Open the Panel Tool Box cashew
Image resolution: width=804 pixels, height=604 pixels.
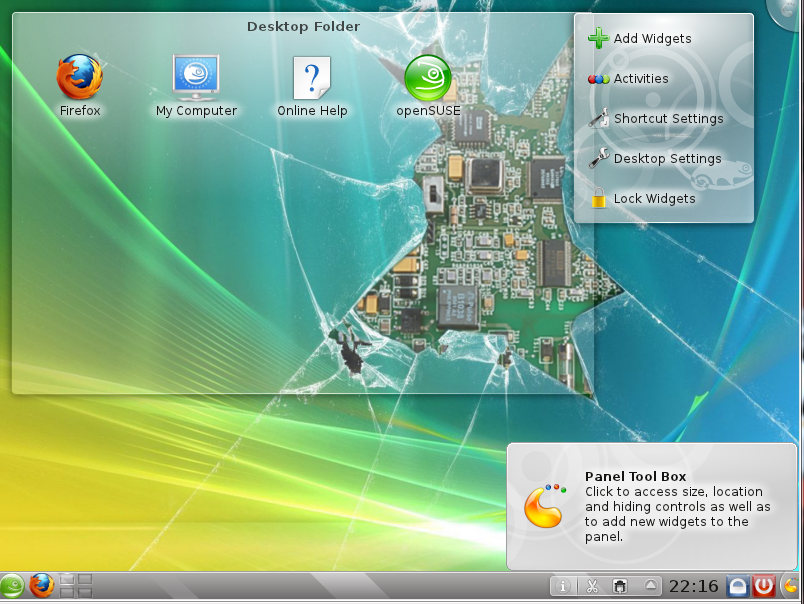[x=792, y=586]
